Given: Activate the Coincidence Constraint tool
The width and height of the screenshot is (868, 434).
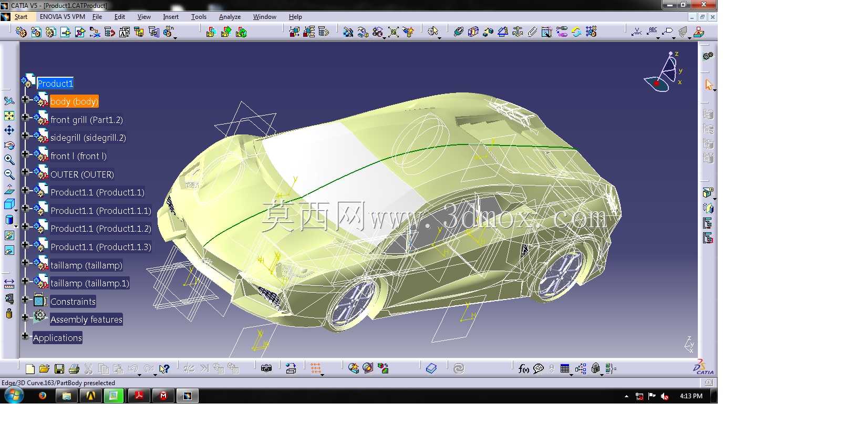Looking at the screenshot, I should tap(458, 32).
